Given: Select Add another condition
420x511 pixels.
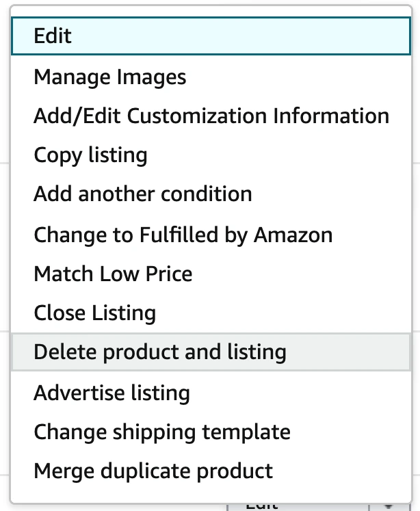Looking at the screenshot, I should pos(142,194).
